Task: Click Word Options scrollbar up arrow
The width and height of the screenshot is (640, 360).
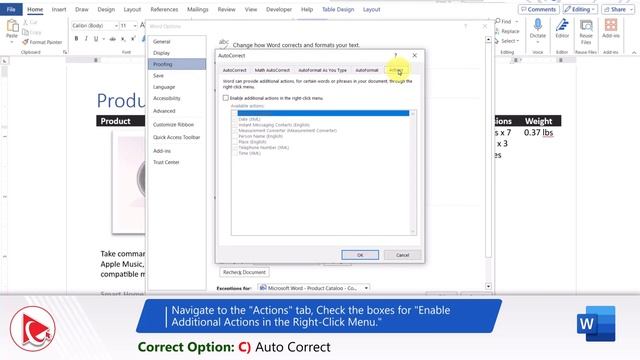Action: tap(488, 40)
